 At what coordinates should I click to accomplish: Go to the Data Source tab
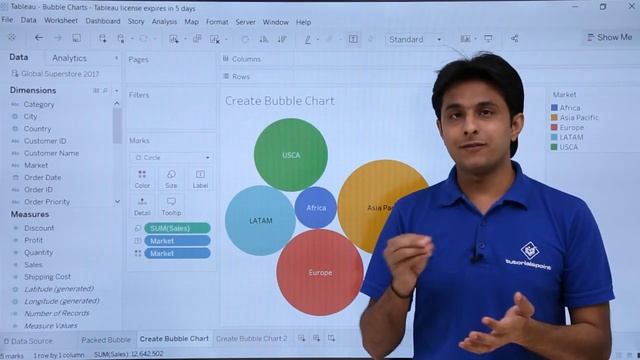(x=28, y=341)
